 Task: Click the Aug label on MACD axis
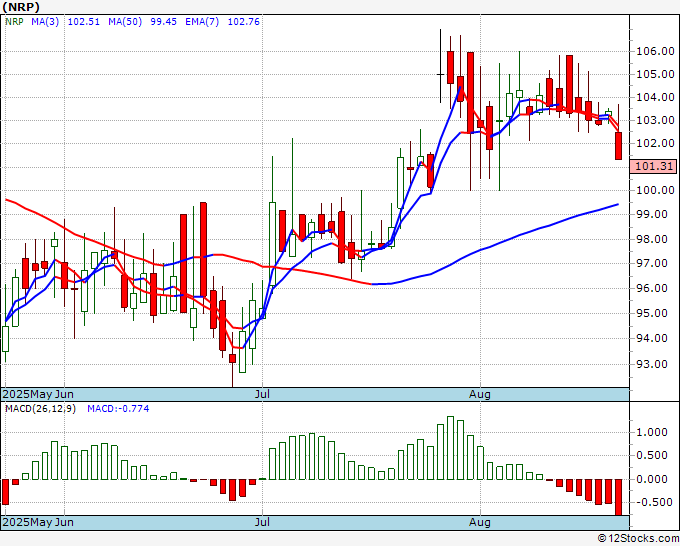coord(480,522)
